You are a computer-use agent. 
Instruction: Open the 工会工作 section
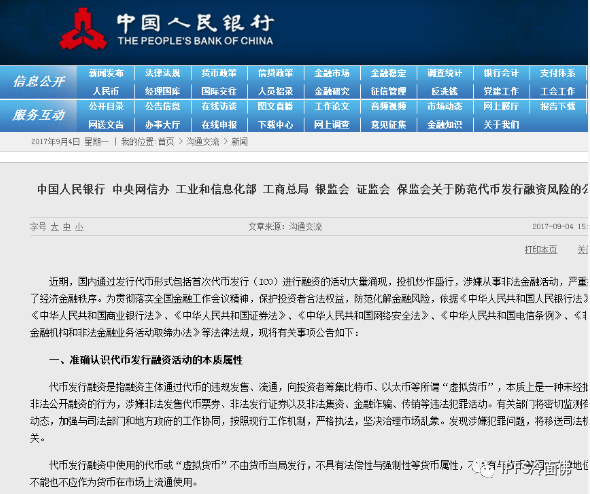[558, 91]
